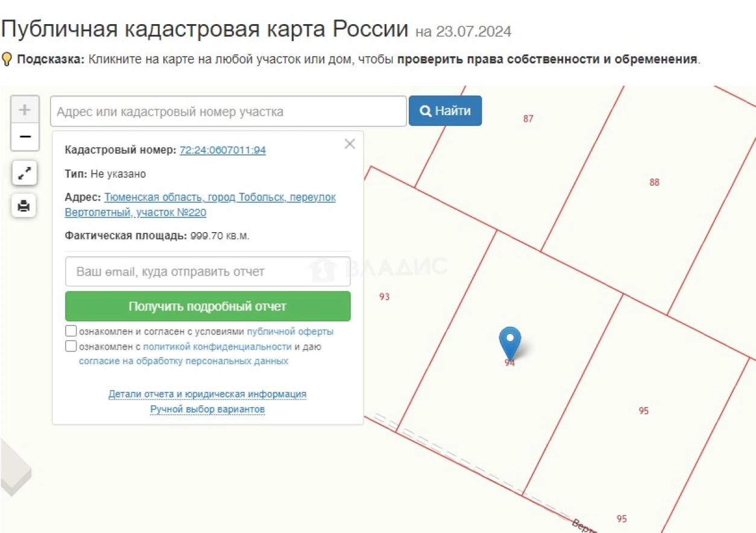Print the map with printer icon

tap(24, 206)
